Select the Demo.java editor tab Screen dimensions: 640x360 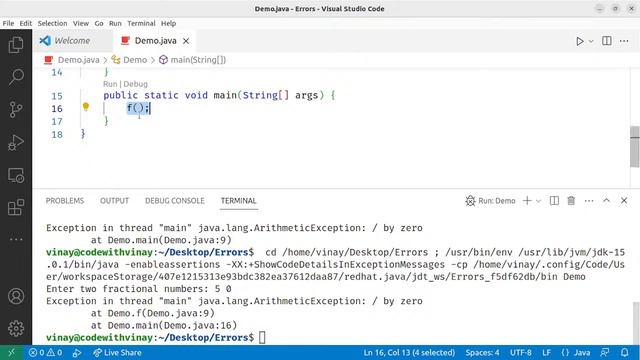tap(154, 40)
